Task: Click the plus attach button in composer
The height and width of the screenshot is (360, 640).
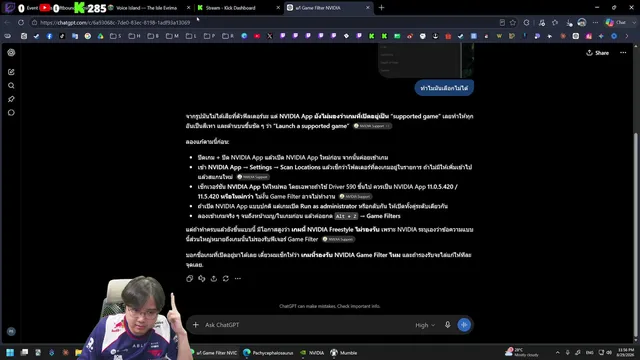Action: tap(196, 325)
